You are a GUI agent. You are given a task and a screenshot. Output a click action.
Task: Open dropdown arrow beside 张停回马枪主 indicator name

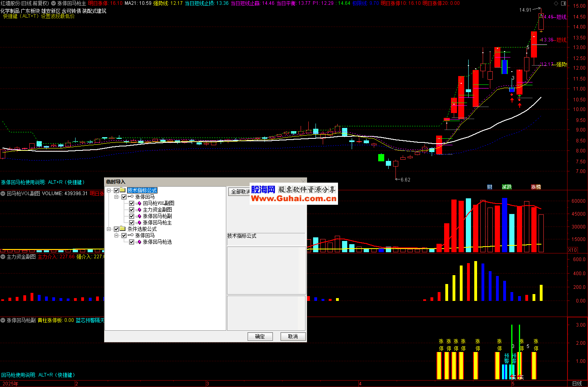(53, 3)
